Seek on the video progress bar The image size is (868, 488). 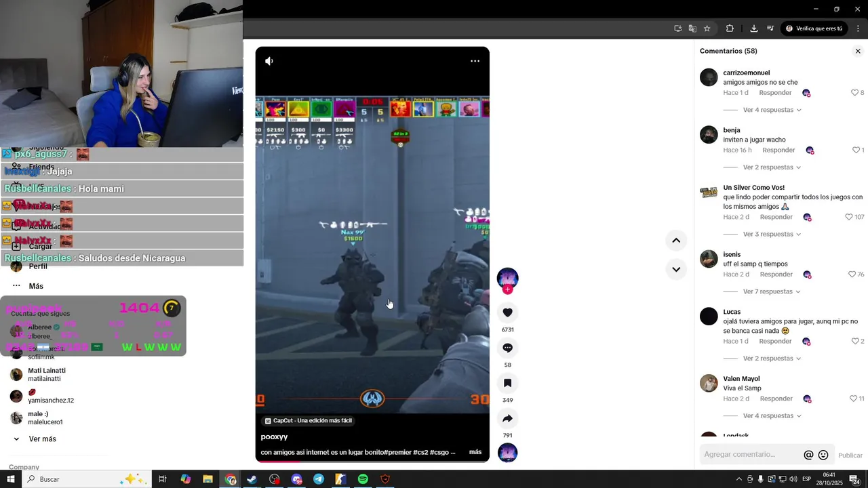[372, 462]
